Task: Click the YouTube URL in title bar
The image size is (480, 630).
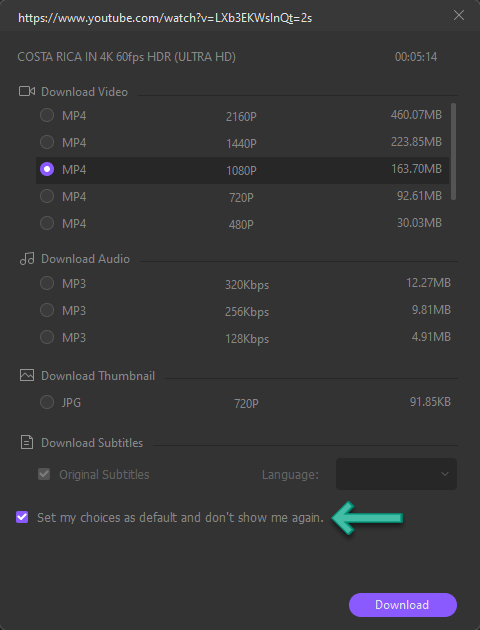Action: 165,18
